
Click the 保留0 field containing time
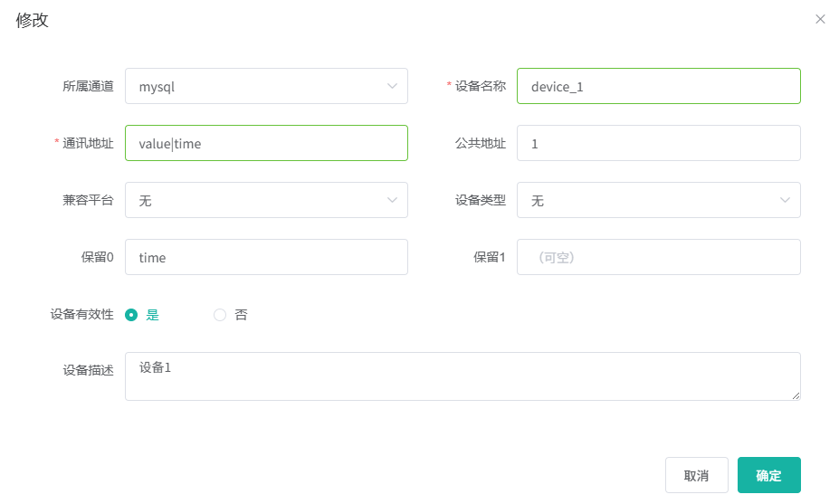click(266, 257)
